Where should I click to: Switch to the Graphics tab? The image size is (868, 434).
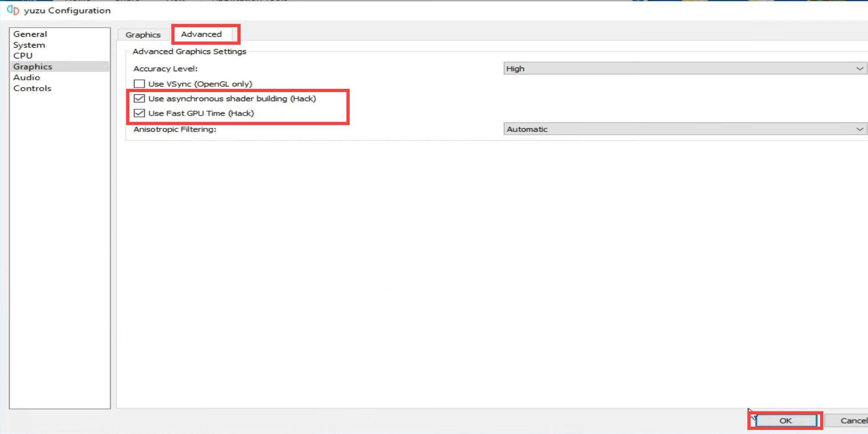pos(143,34)
